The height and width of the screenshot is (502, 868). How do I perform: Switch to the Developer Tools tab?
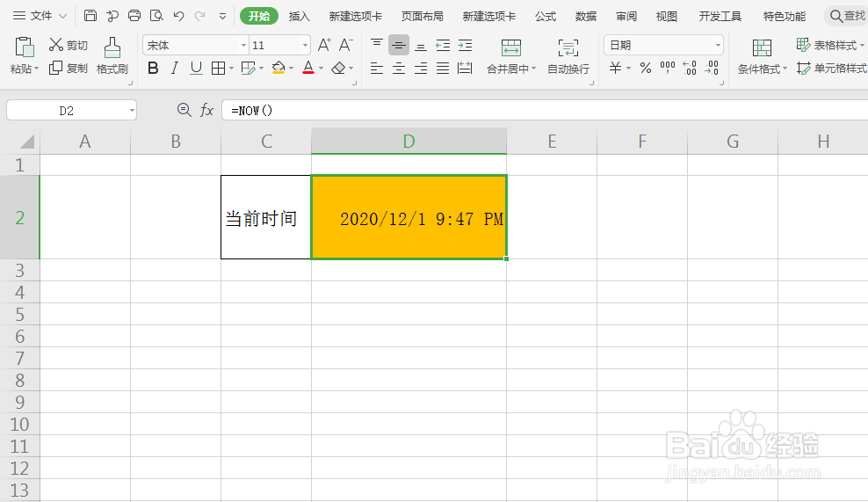[x=720, y=17]
